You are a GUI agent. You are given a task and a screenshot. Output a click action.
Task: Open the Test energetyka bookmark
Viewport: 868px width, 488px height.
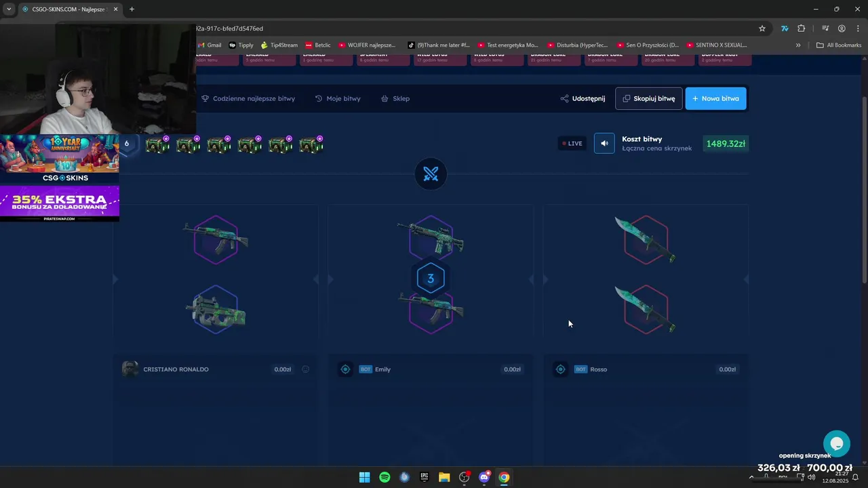(508, 45)
